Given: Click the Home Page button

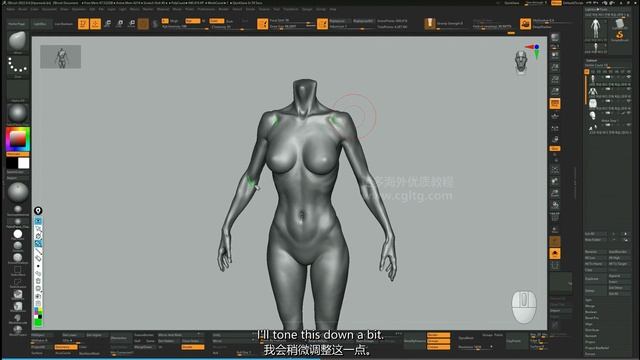Looking at the screenshot, I should coord(17,24).
